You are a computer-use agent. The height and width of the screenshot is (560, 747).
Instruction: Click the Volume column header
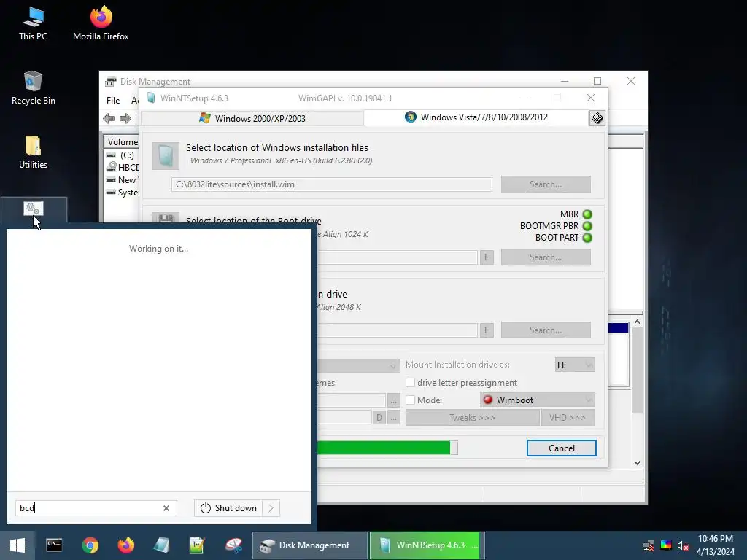tap(122, 142)
